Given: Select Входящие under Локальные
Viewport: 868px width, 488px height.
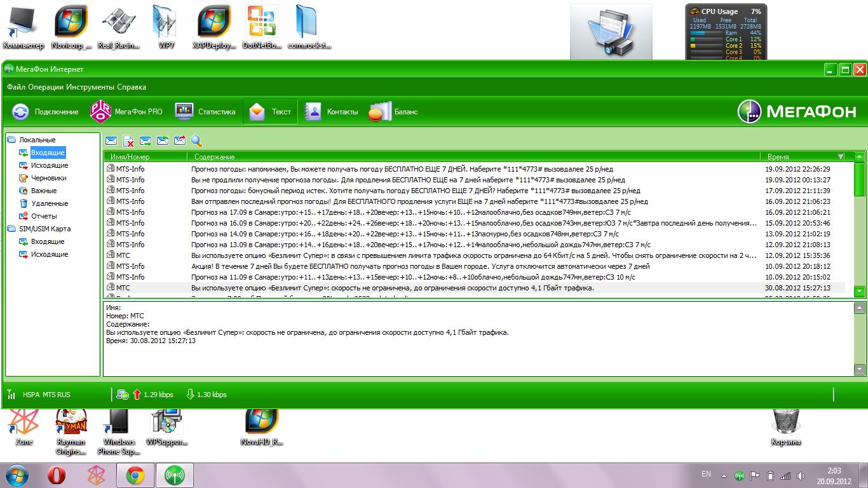Looking at the screenshot, I should 48,152.
